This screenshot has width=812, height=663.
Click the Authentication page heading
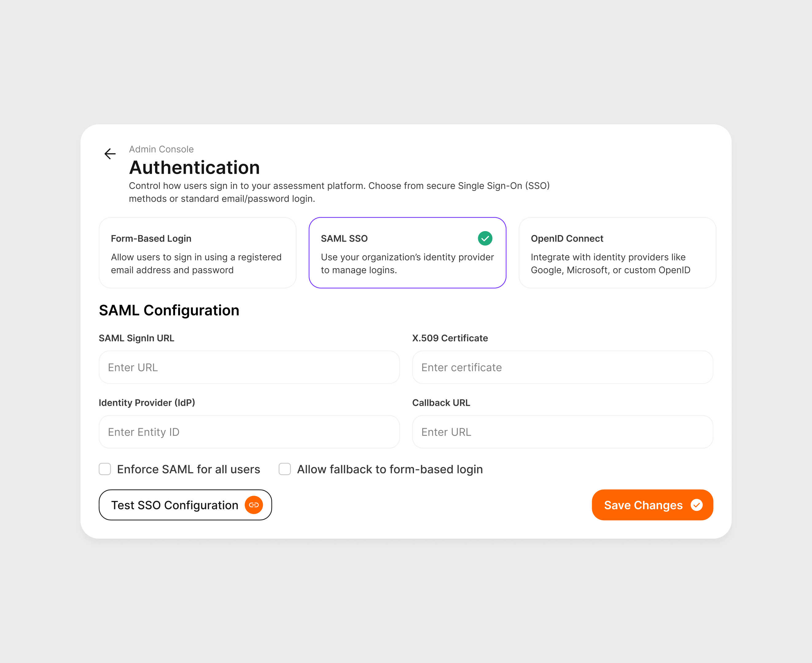click(194, 167)
